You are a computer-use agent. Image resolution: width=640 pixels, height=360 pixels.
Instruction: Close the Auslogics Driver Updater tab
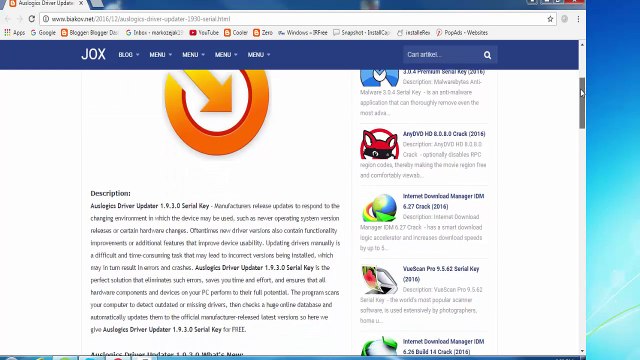point(81,3)
